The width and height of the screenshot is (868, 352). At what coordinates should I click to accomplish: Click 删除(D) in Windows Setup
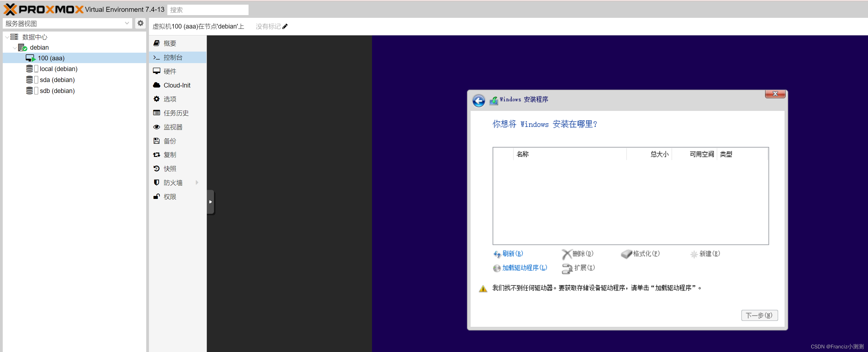click(x=577, y=254)
